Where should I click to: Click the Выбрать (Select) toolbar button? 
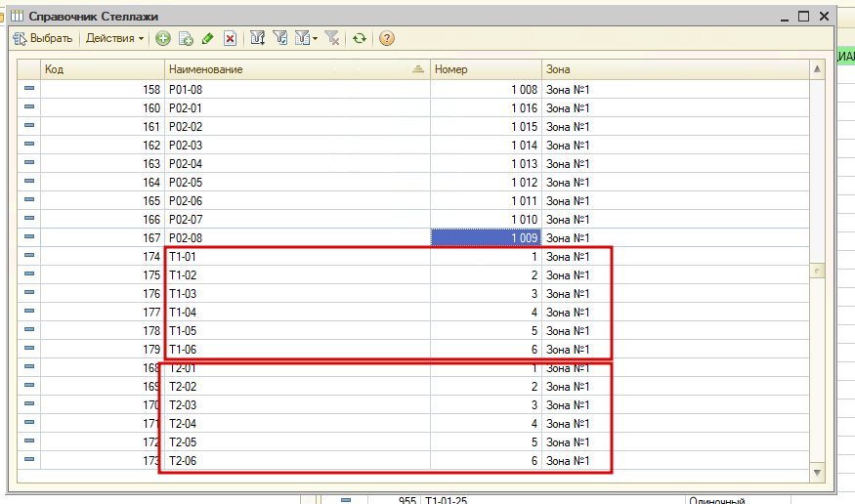pos(43,39)
